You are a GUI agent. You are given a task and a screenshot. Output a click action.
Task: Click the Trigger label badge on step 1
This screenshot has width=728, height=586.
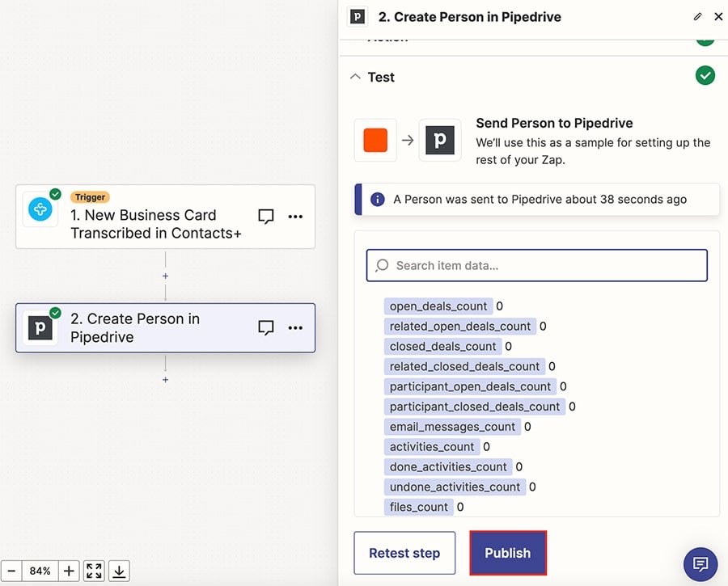[90, 196]
